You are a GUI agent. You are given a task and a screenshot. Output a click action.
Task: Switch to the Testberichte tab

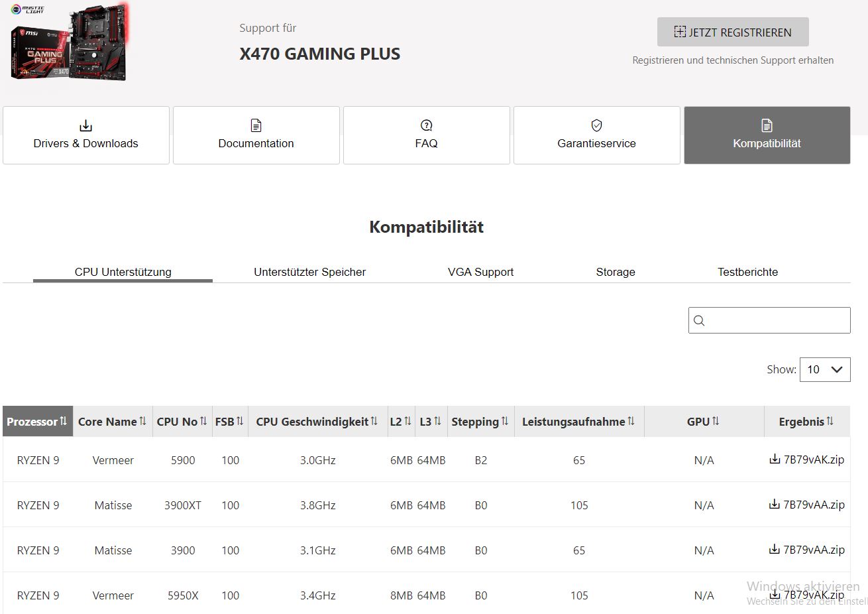(747, 272)
